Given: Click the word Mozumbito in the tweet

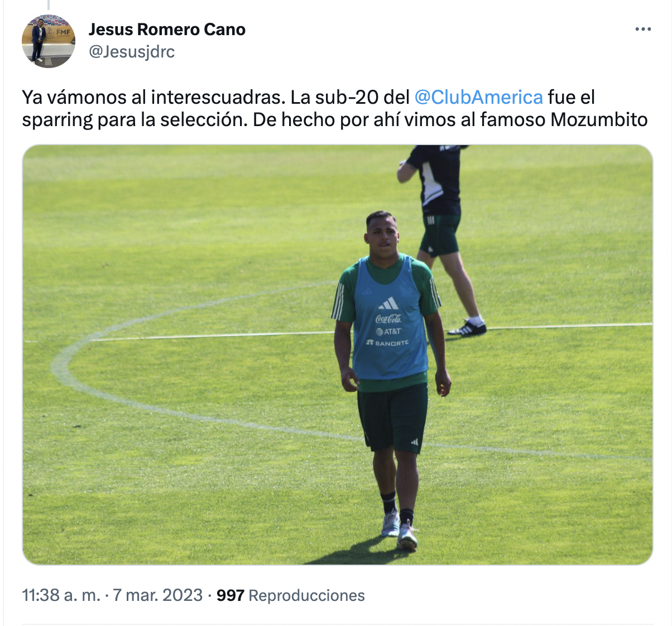Looking at the screenshot, I should [x=599, y=120].
